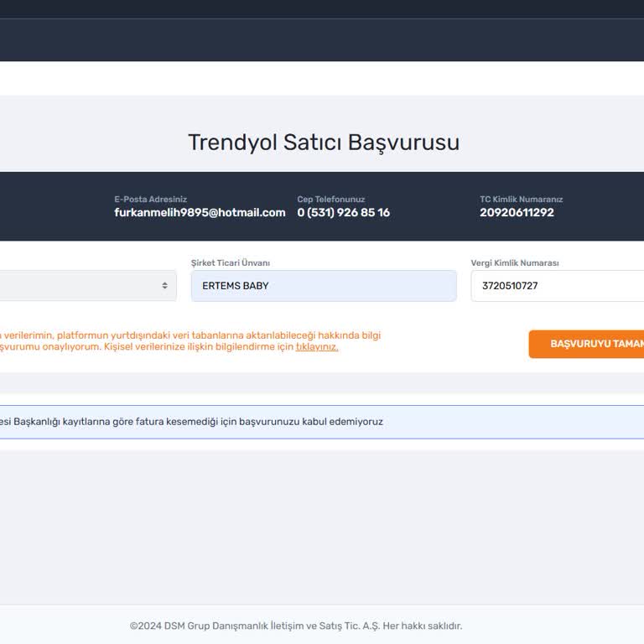The image size is (644, 644).
Task: Click the 3720510727 tax number value
Action: point(510,286)
